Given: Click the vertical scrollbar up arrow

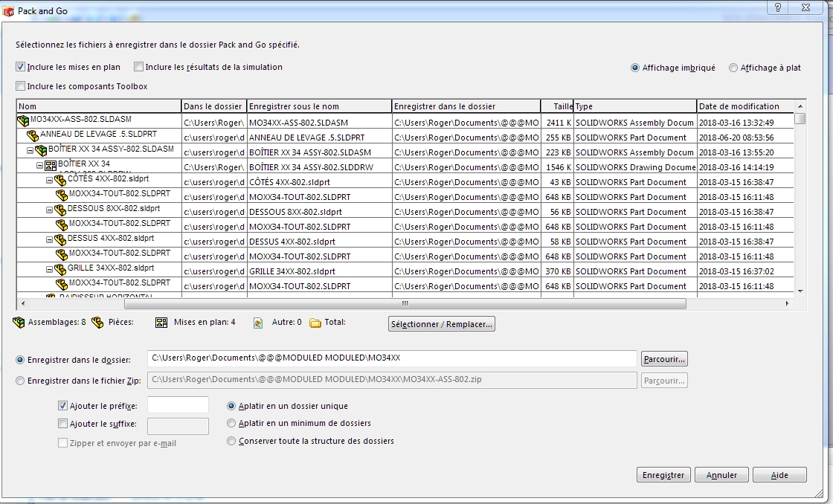Looking at the screenshot, I should tap(800, 106).
